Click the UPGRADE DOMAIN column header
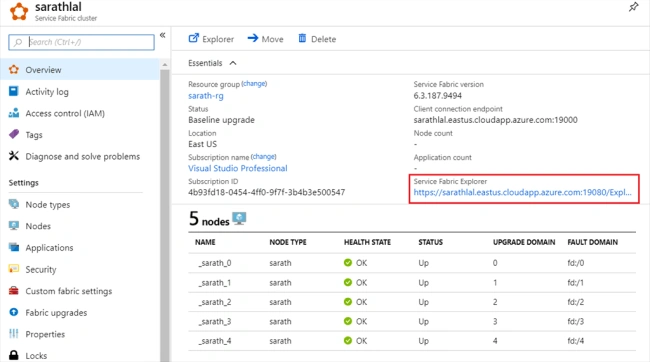The image size is (650, 362). tap(524, 242)
